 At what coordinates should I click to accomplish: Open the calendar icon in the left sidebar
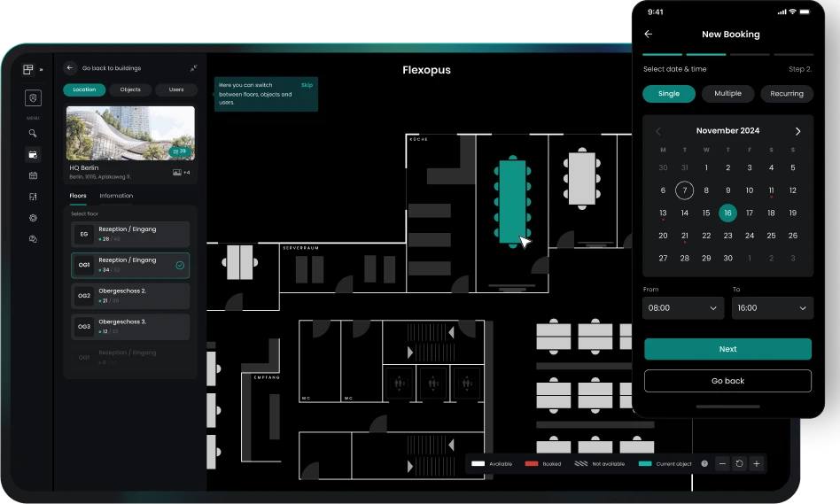click(x=33, y=175)
